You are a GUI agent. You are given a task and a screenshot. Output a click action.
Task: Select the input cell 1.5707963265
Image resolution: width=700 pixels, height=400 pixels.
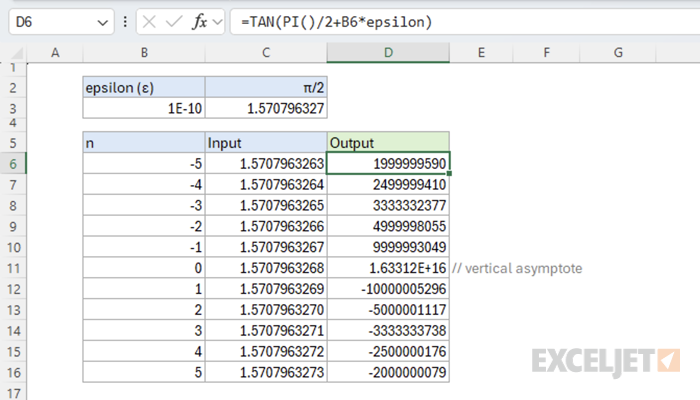click(x=266, y=205)
